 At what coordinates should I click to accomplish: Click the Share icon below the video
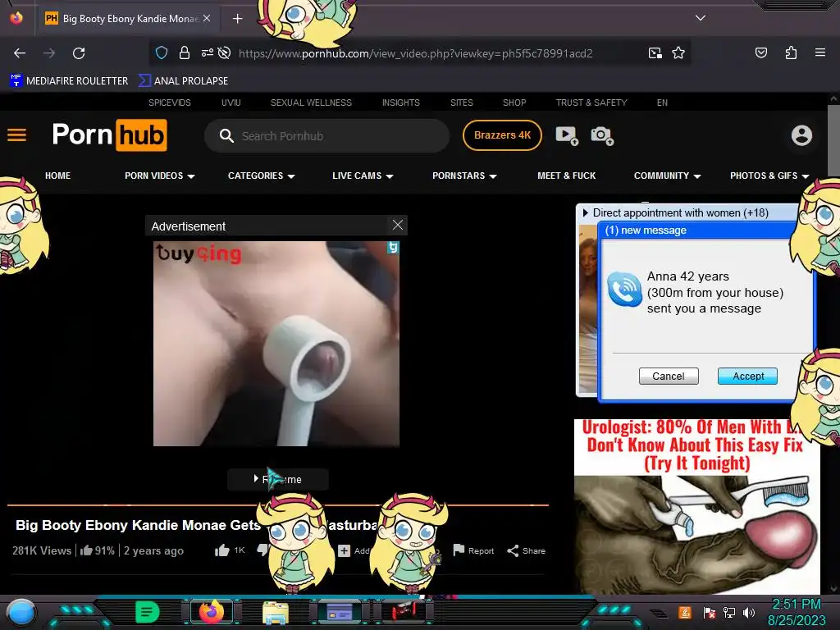(513, 550)
